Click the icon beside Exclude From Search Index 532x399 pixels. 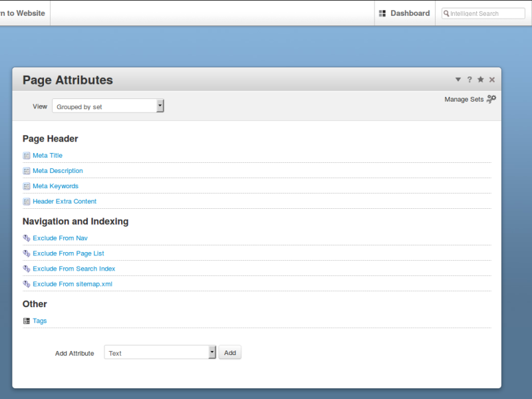click(27, 269)
